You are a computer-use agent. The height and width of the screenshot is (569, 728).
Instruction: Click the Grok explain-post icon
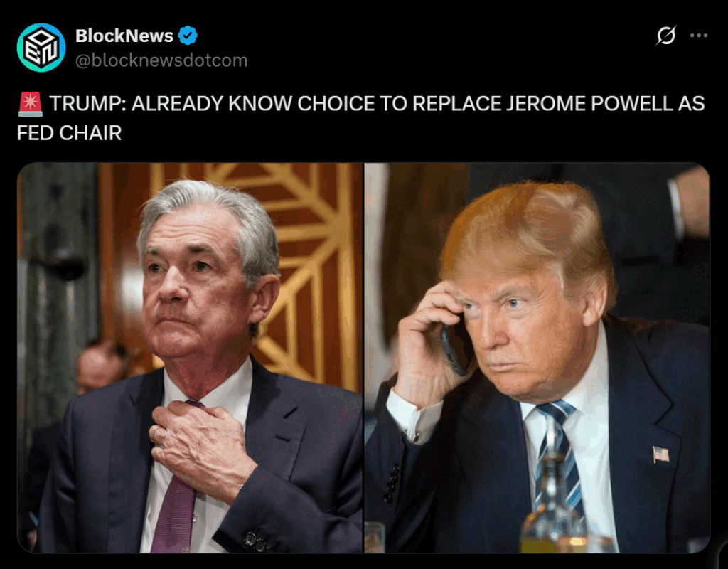[665, 36]
